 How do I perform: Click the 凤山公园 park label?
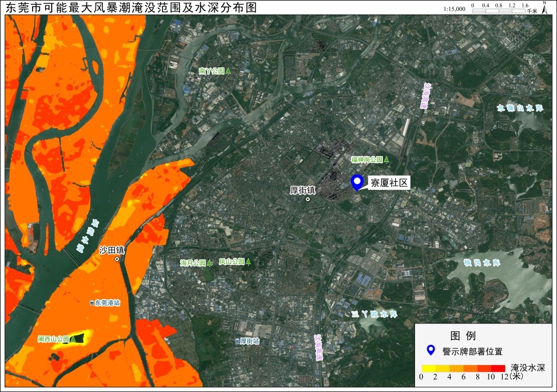232,262
